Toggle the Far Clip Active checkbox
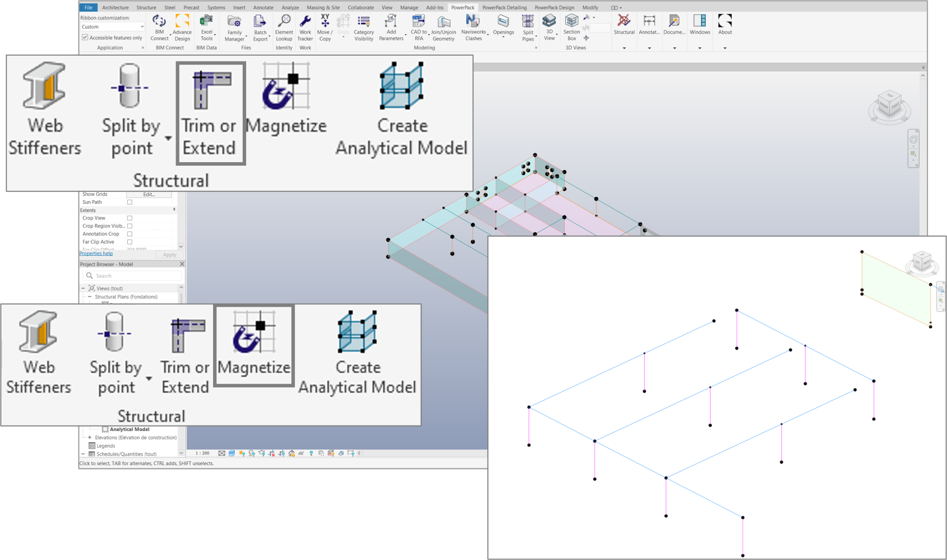 [130, 242]
